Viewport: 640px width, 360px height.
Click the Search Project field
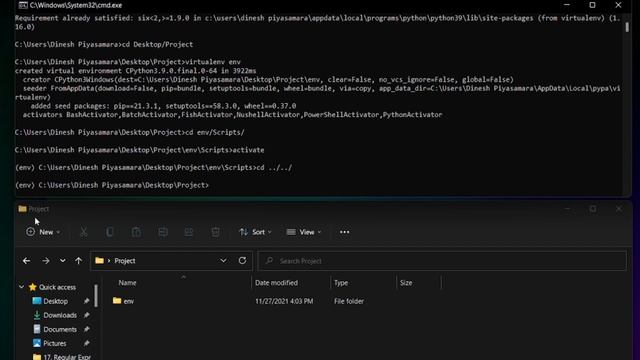(x=442, y=261)
